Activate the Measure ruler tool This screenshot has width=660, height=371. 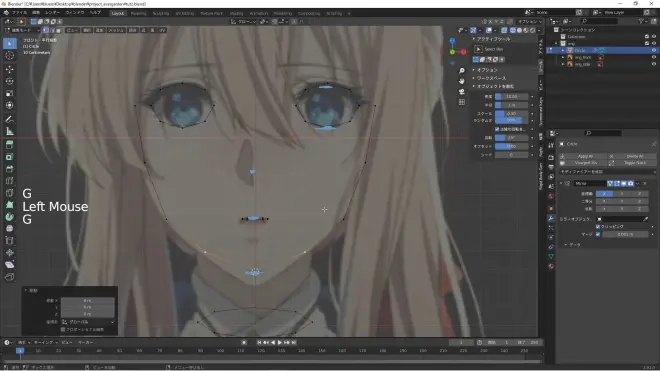(x=10, y=131)
